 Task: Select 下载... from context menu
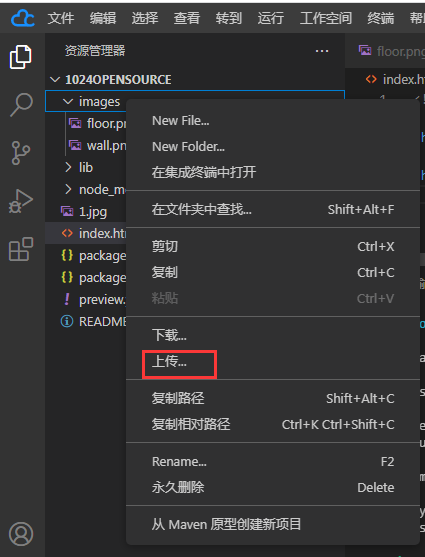pos(273,335)
